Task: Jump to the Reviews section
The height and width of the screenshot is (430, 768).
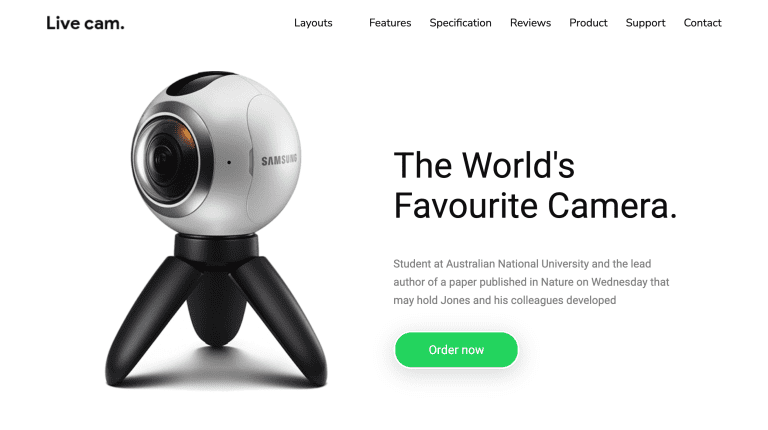Action: coord(530,23)
